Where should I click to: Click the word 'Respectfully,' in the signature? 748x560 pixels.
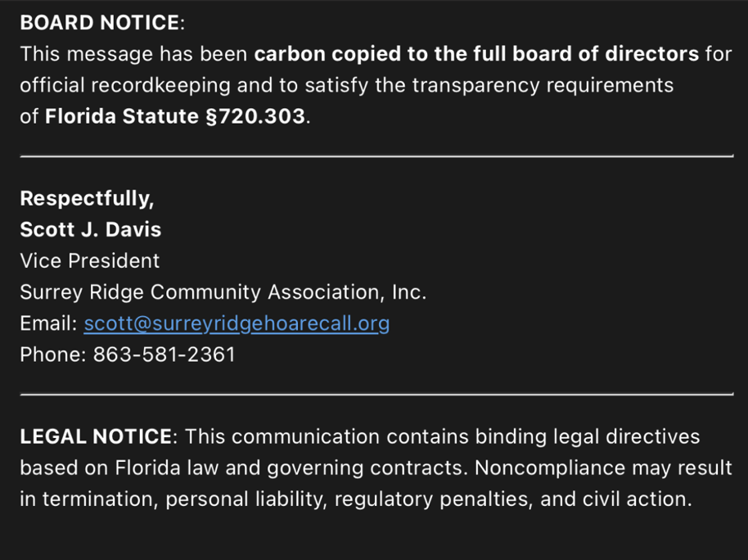click(88, 199)
